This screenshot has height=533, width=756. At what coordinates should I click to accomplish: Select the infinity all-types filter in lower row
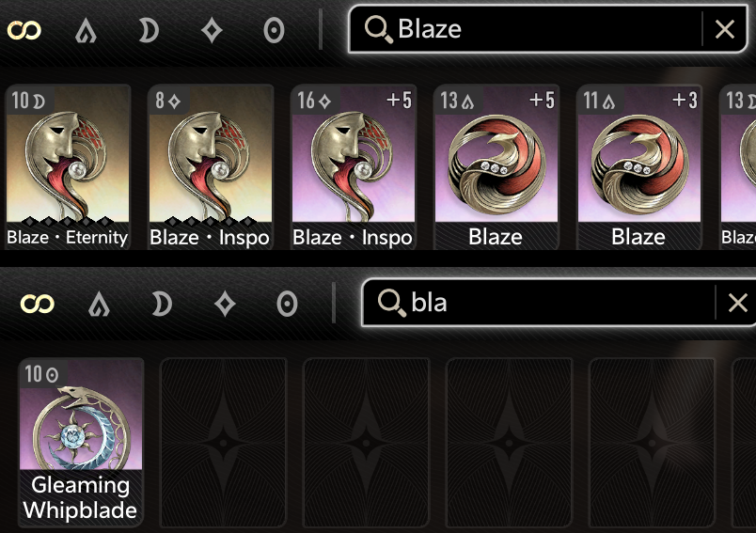(37, 304)
